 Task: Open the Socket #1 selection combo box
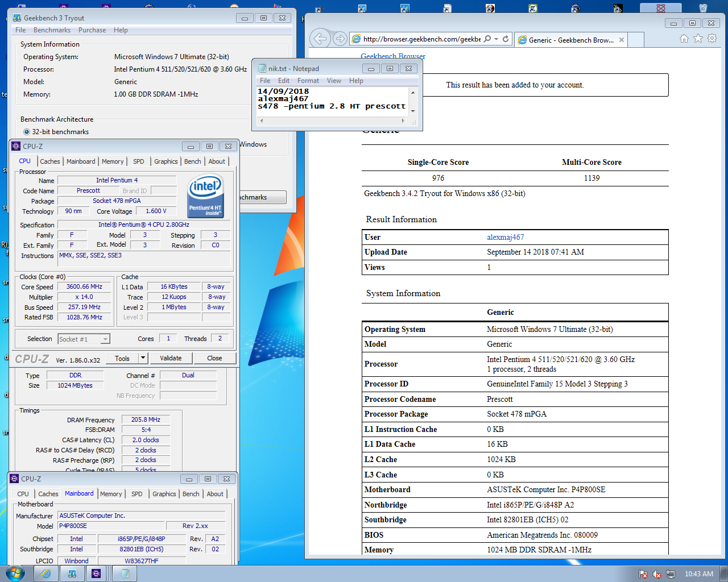[84, 339]
